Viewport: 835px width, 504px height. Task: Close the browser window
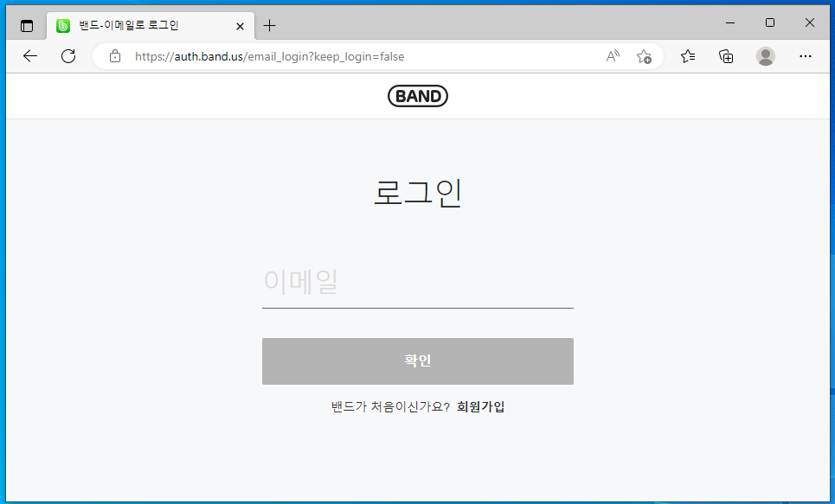point(809,22)
